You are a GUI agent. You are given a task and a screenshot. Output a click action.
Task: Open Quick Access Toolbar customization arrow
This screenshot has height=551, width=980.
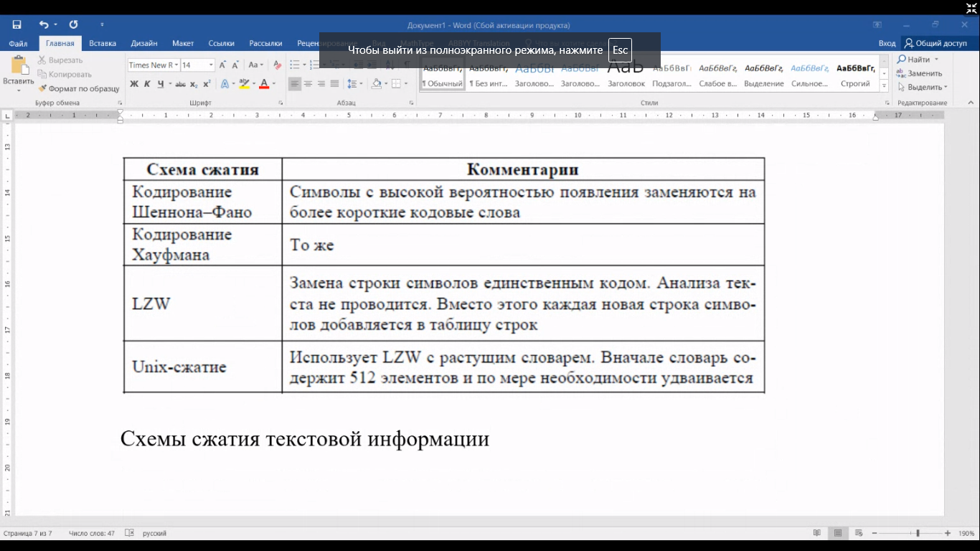pyautogui.click(x=102, y=25)
